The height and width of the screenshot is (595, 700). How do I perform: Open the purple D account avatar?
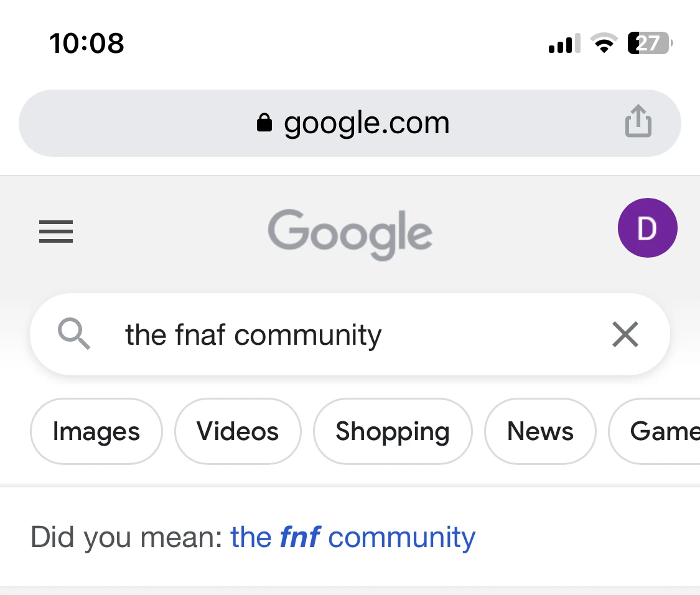tap(647, 228)
